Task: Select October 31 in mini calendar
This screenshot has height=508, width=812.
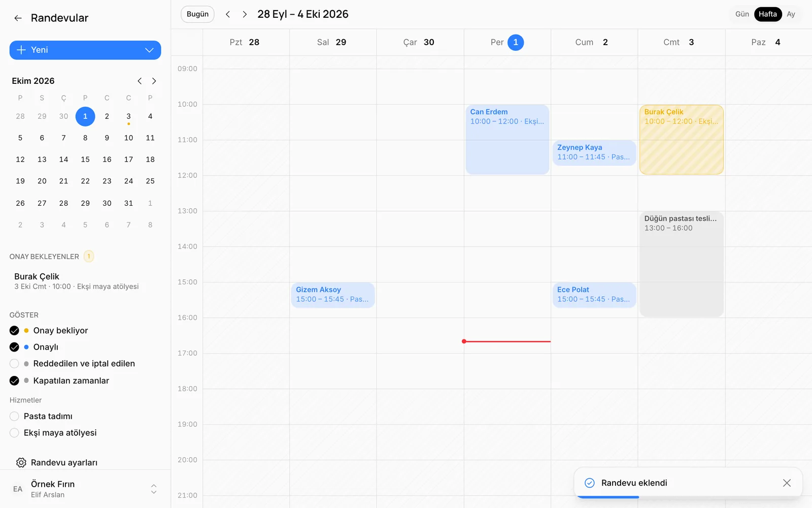Action: (128, 203)
